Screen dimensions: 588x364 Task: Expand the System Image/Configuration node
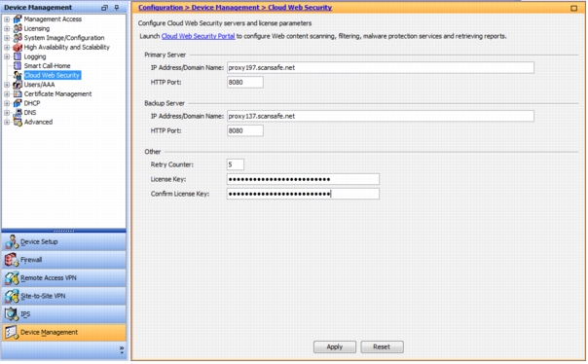tap(7, 38)
